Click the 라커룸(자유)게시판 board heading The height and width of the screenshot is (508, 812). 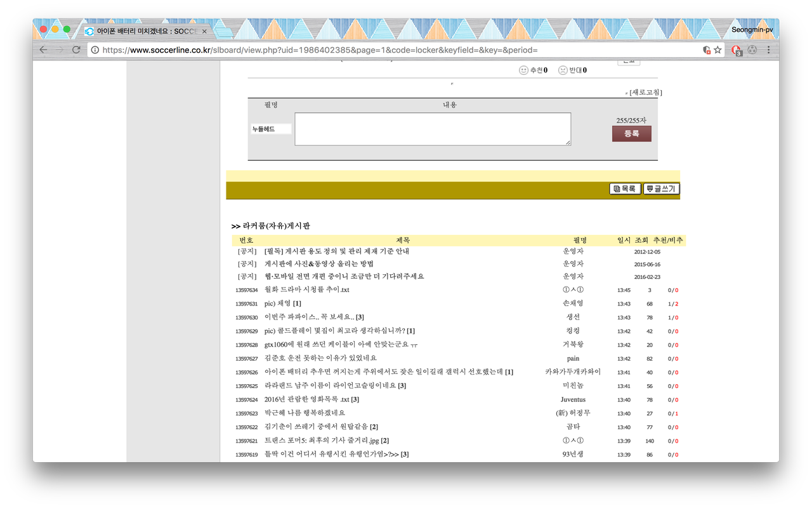click(277, 226)
